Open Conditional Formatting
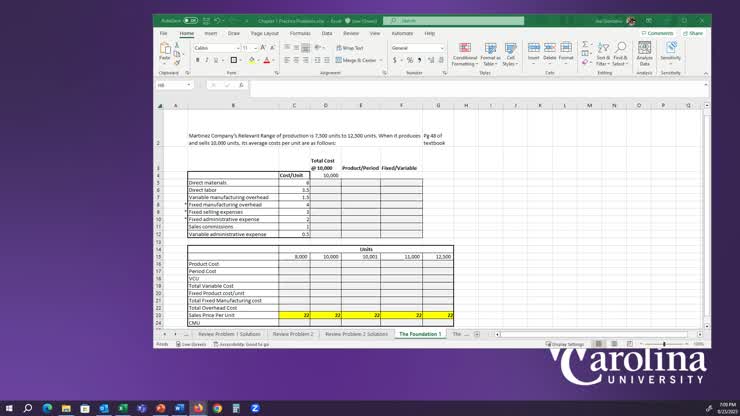 click(x=465, y=53)
